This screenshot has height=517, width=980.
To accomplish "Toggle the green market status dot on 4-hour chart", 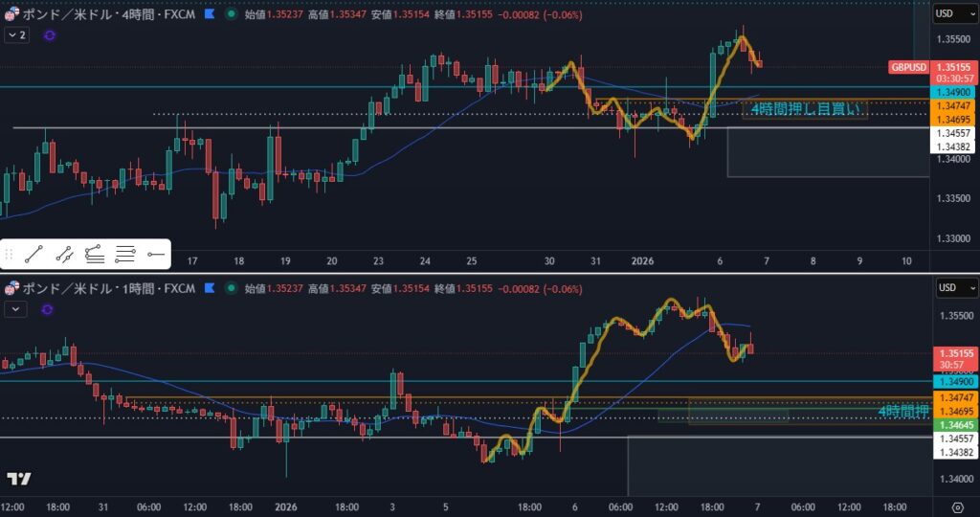I will point(230,14).
